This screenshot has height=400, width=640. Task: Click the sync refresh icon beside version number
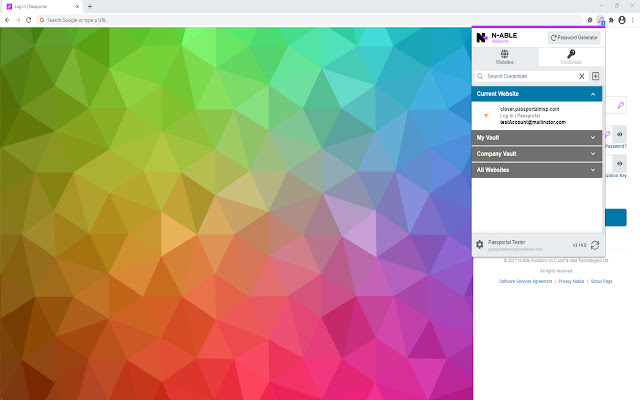pos(595,245)
